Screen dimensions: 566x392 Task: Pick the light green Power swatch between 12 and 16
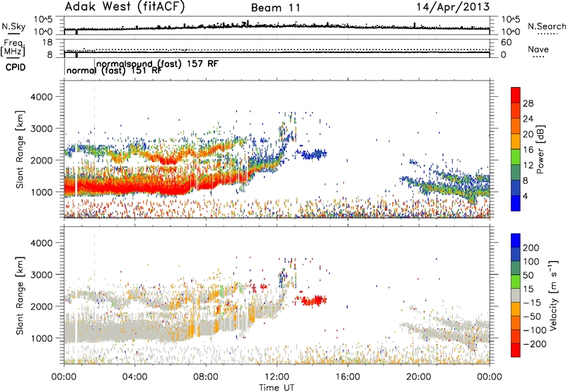point(516,156)
